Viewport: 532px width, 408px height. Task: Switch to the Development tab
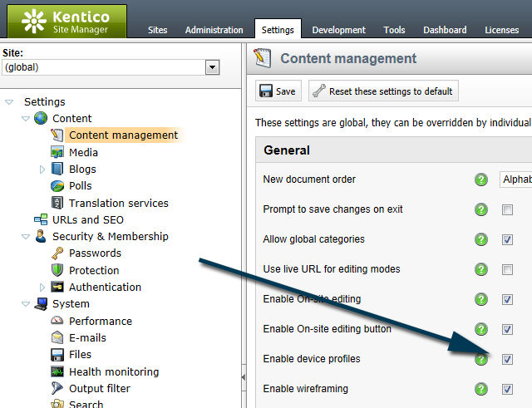click(x=338, y=30)
